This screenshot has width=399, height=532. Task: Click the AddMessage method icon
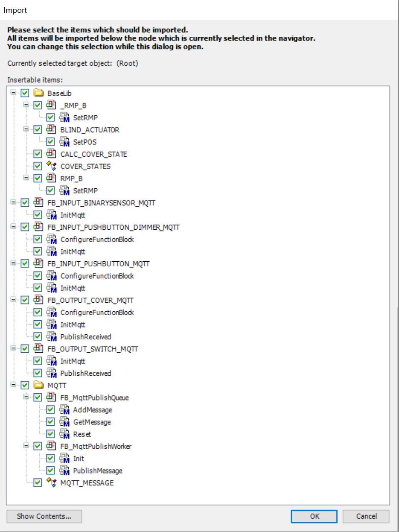[x=64, y=410]
